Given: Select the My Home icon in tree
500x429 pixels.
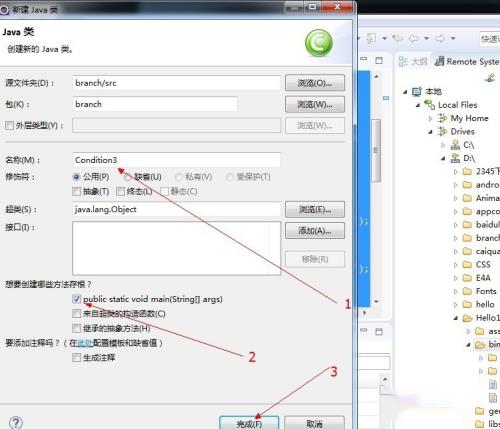Looking at the screenshot, I should tap(442, 118).
